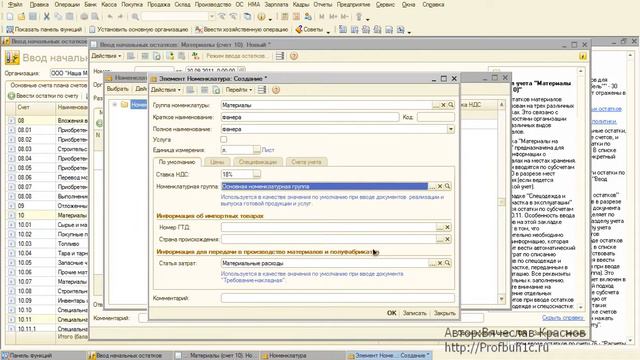Select account row 10 Материалы

coord(48,216)
